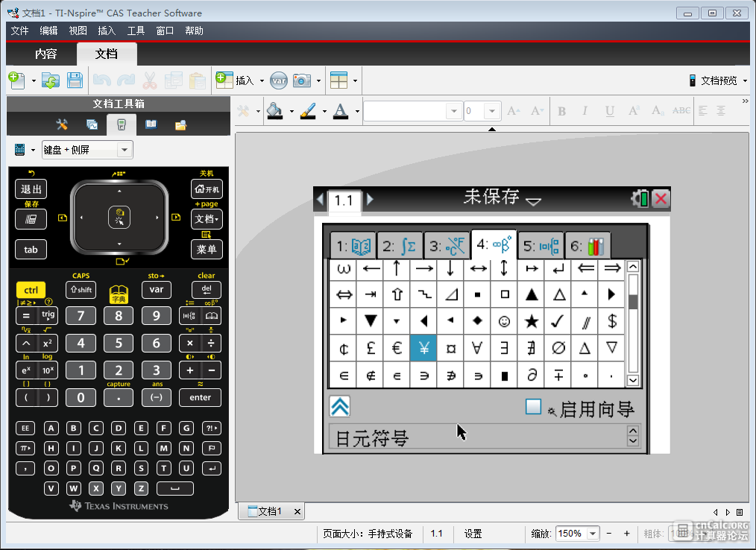Select the TI-SmartView emulator toolbox icon

pos(122,125)
